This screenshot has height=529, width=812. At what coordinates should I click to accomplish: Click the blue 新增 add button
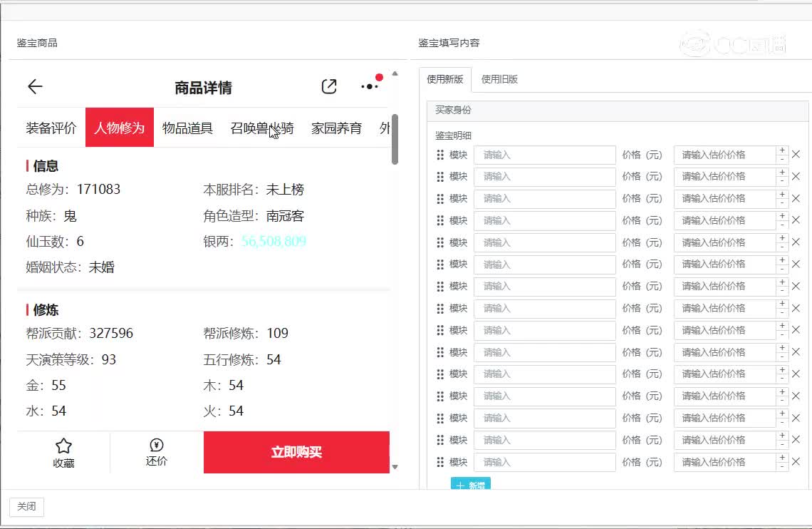click(x=470, y=485)
